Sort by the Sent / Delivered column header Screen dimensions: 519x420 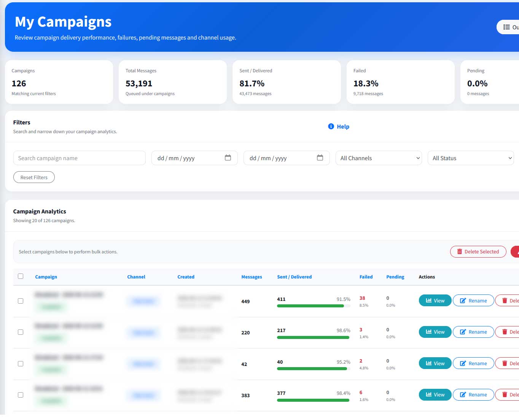pyautogui.click(x=294, y=277)
